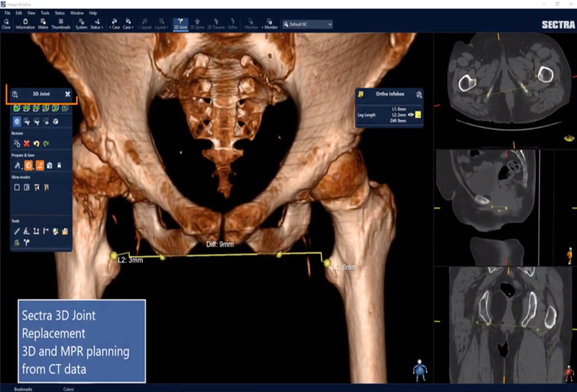Toggle Leg Length visibility eye icon
Image resolution: width=577 pixels, height=392 pixels.
411,115
